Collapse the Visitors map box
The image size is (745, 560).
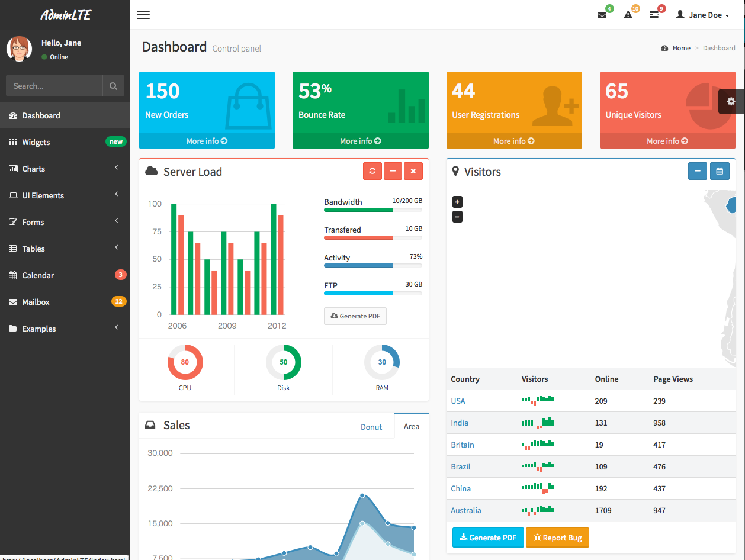pos(698,171)
